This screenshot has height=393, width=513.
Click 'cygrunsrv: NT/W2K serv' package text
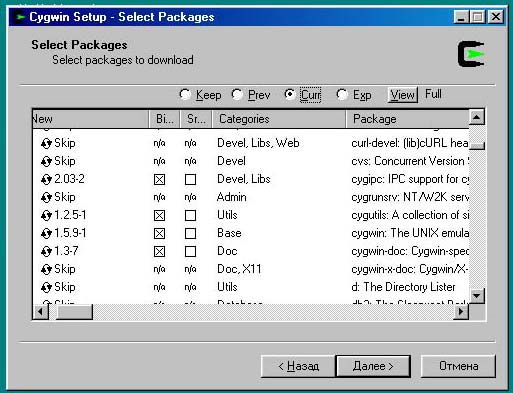coord(410,197)
